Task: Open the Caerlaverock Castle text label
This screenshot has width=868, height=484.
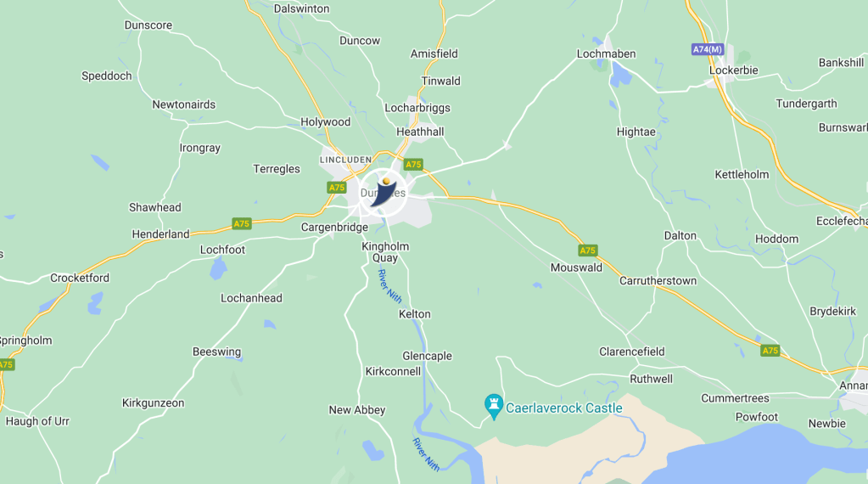Action: coord(563,408)
